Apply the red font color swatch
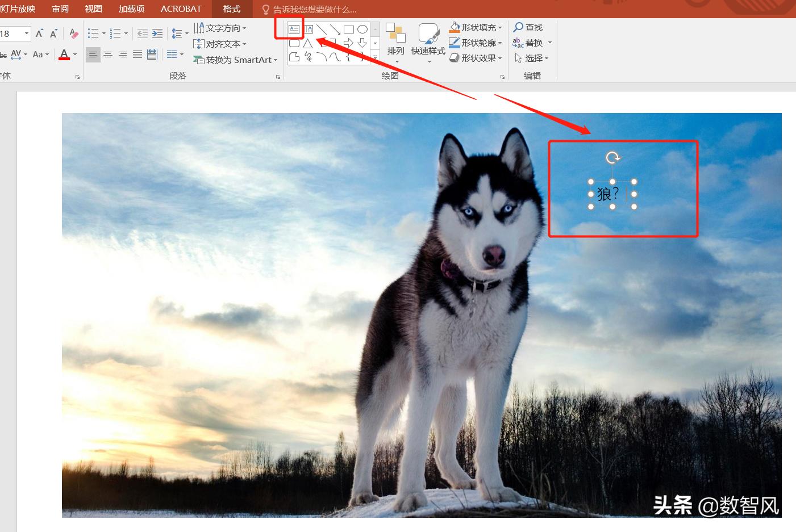Viewport: 796px width, 532px height. click(64, 55)
